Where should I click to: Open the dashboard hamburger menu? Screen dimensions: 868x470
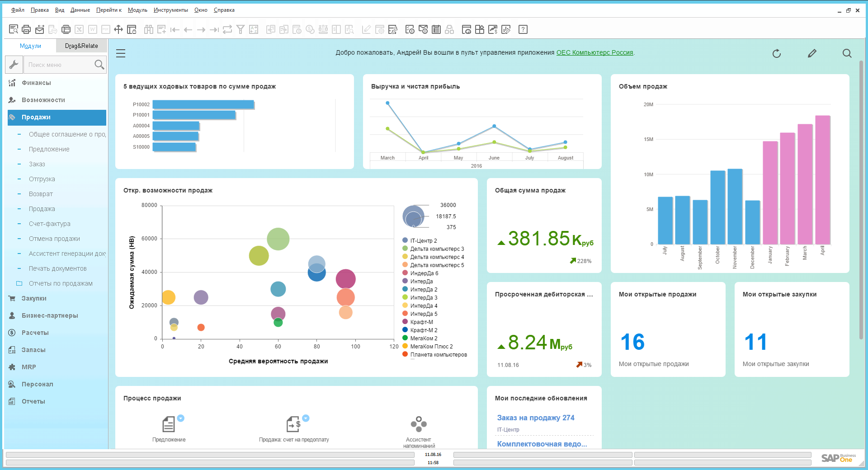tap(121, 53)
